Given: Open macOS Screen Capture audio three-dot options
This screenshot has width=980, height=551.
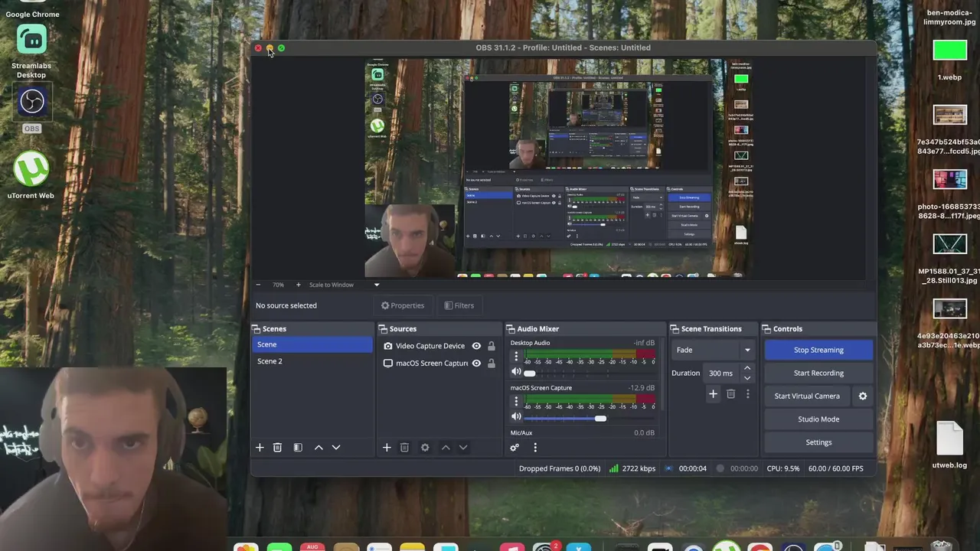Looking at the screenshot, I should (516, 402).
